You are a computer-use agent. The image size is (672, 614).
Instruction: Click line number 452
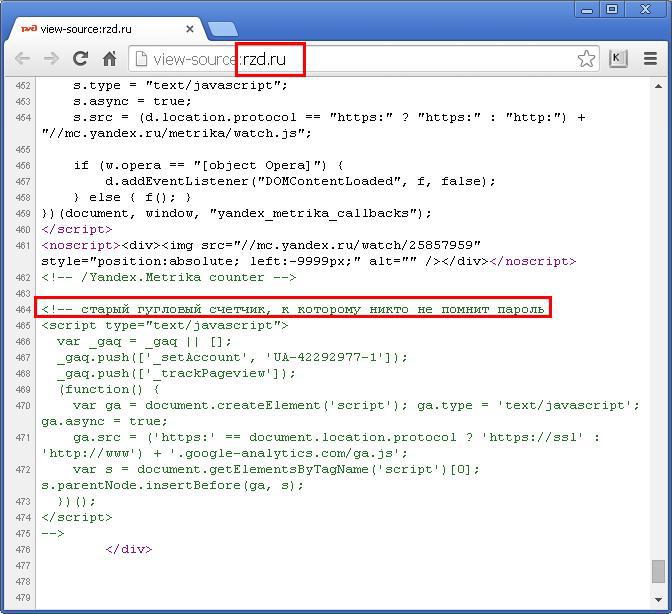pos(23,86)
